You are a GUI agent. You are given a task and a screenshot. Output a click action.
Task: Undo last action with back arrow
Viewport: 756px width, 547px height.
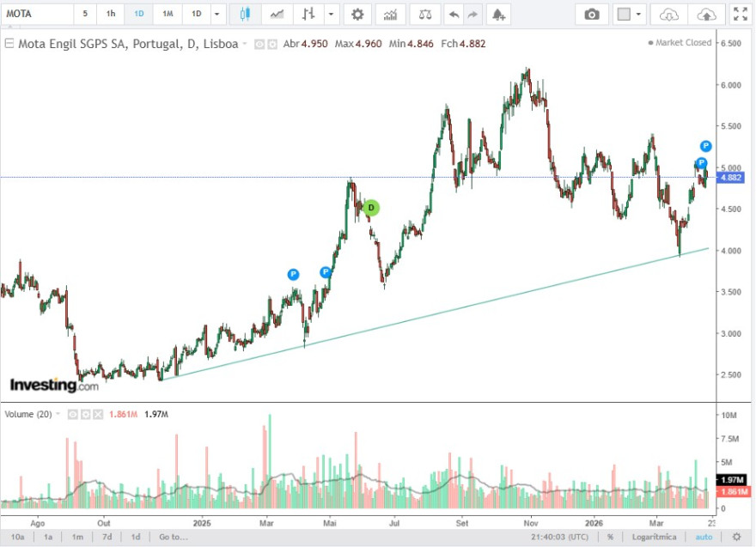point(454,15)
